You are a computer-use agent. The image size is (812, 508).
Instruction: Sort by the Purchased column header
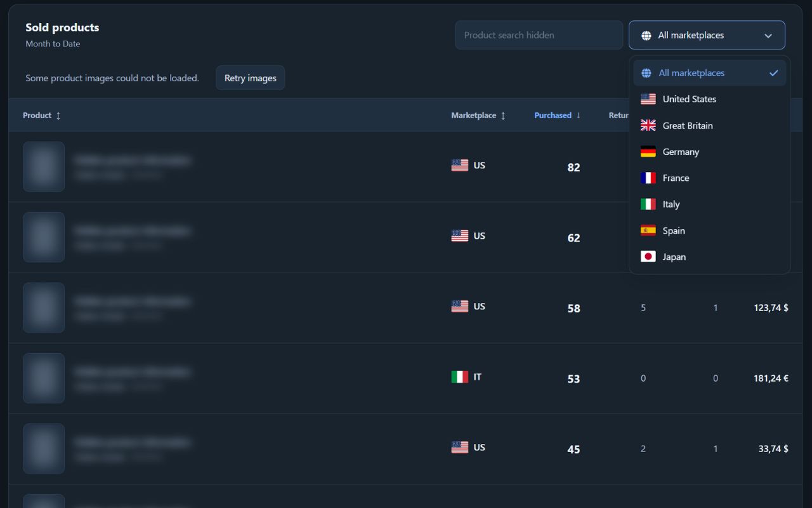(558, 116)
